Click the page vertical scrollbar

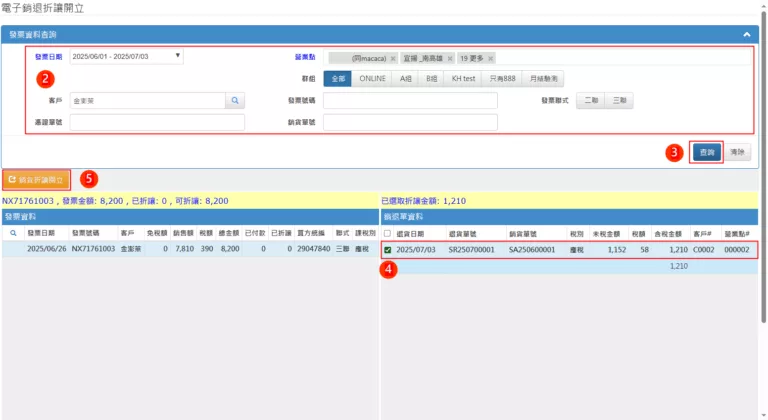[x=763, y=200]
